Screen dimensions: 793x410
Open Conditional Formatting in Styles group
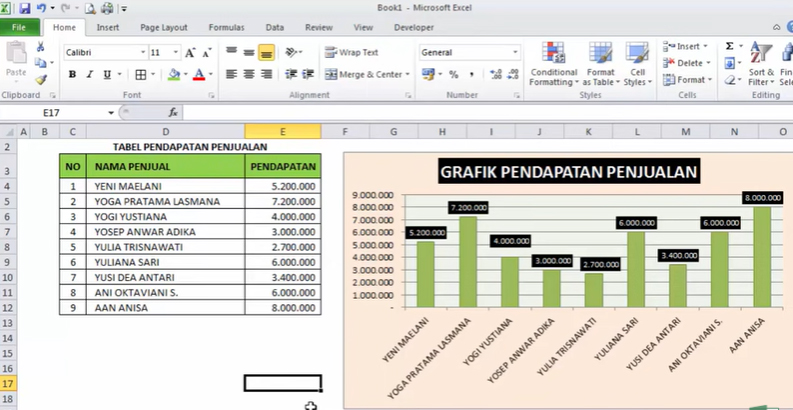(x=553, y=65)
